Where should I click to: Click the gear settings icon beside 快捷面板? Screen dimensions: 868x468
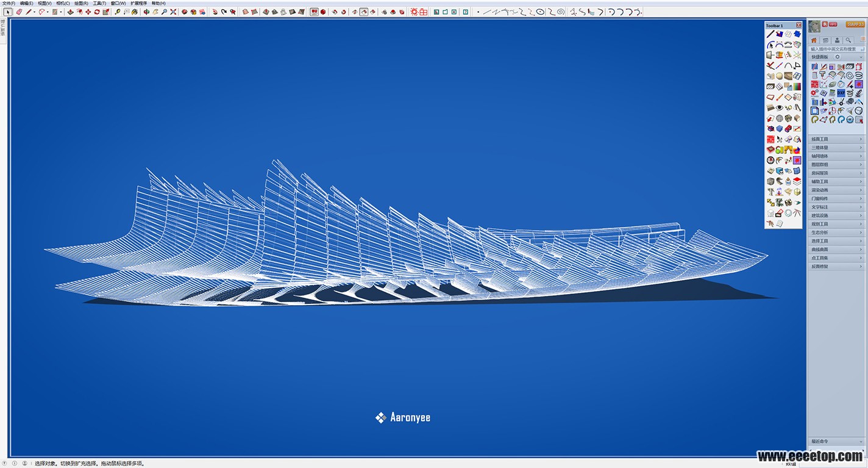(x=838, y=57)
